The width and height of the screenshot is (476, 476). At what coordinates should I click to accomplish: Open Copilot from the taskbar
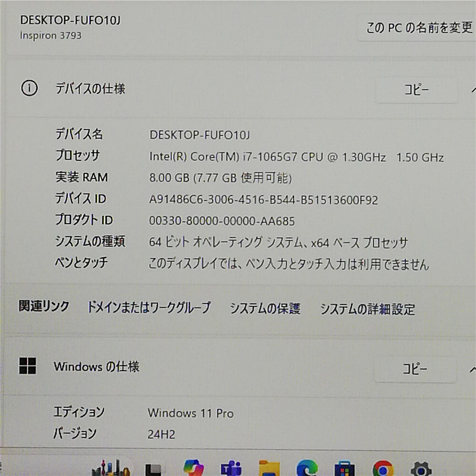tap(194, 468)
